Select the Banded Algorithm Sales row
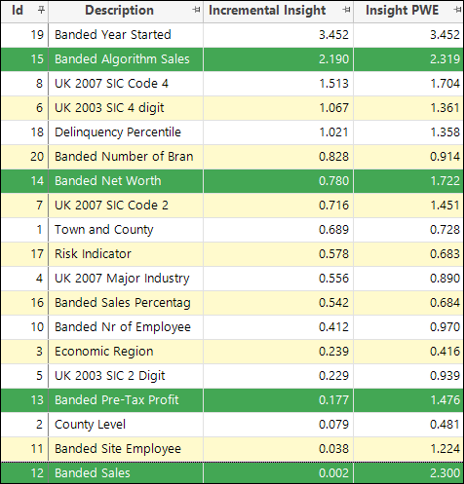The height and width of the screenshot is (484, 464). point(232,59)
